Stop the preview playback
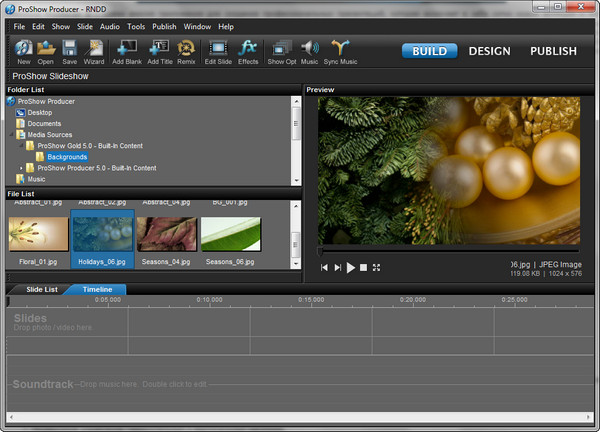The height and width of the screenshot is (432, 600). click(x=364, y=268)
